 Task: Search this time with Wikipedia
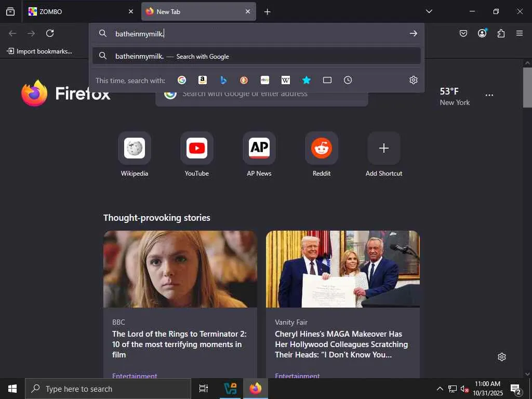point(286,80)
